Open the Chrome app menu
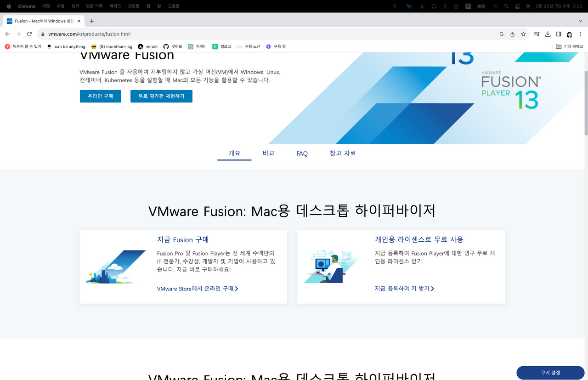The height and width of the screenshot is (380, 588). point(27,6)
